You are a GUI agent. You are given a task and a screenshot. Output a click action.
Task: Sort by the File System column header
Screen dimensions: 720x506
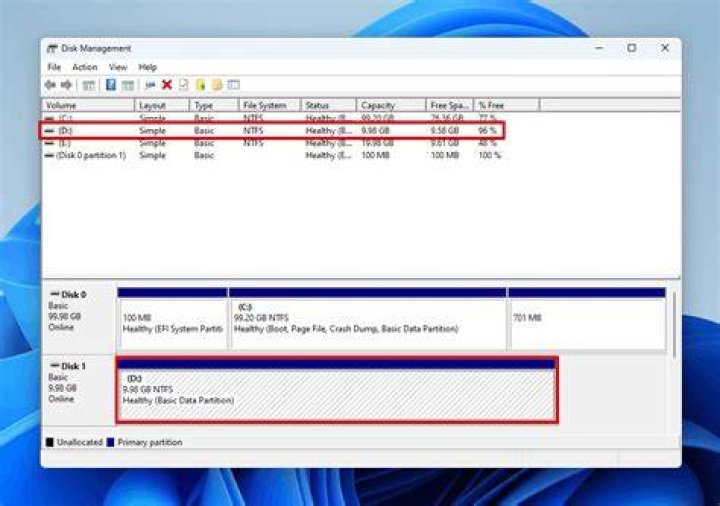pyautogui.click(x=270, y=105)
